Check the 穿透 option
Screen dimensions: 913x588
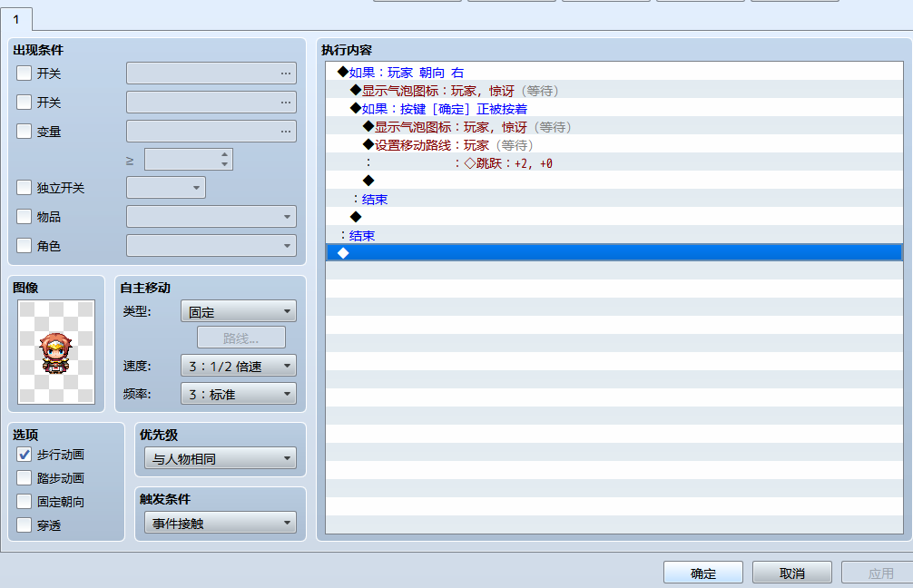[x=24, y=525]
